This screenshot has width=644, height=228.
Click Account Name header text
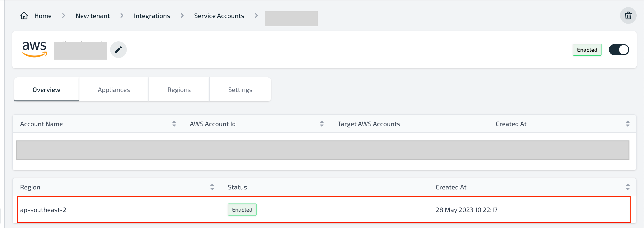41,124
